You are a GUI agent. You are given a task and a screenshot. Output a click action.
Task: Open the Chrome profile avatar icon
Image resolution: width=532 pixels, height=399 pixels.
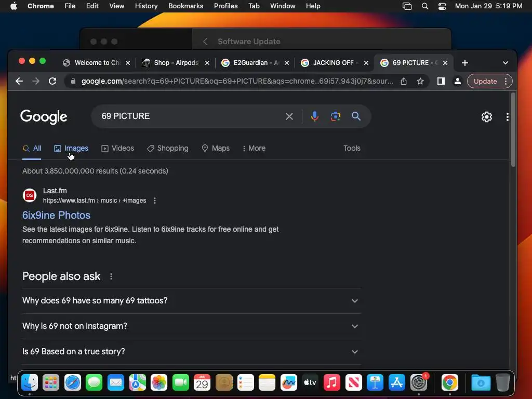point(457,81)
